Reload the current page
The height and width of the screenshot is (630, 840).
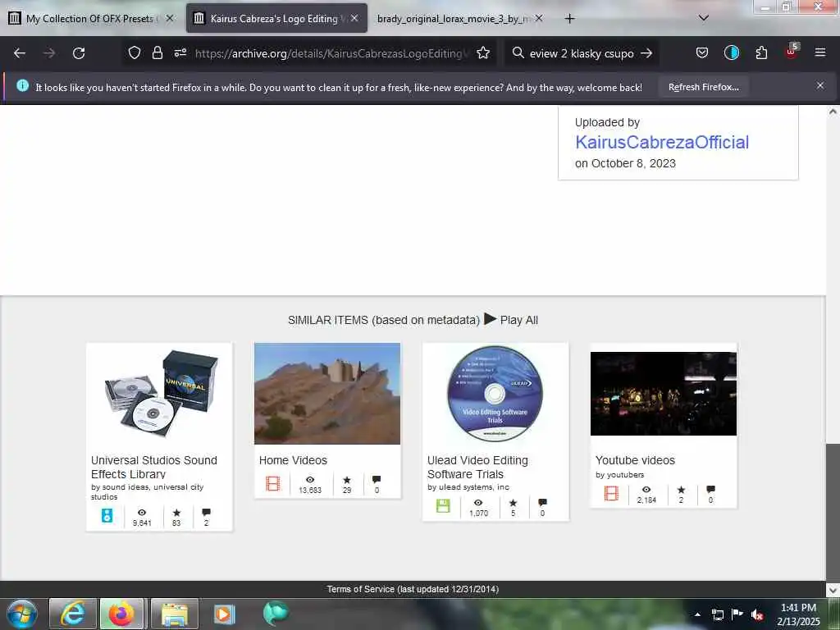tap(79, 53)
